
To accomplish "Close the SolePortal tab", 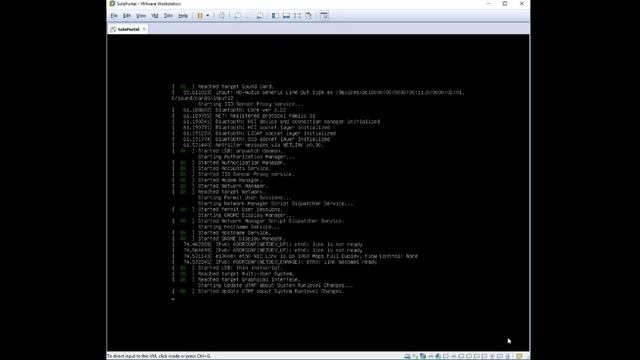I will pos(144,29).
